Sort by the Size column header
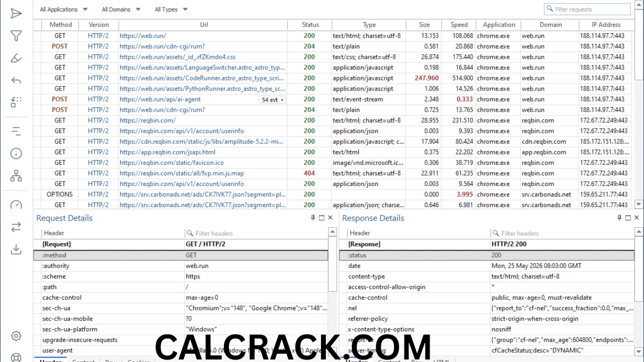Image resolution: width=644 pixels, height=362 pixels. (425, 25)
